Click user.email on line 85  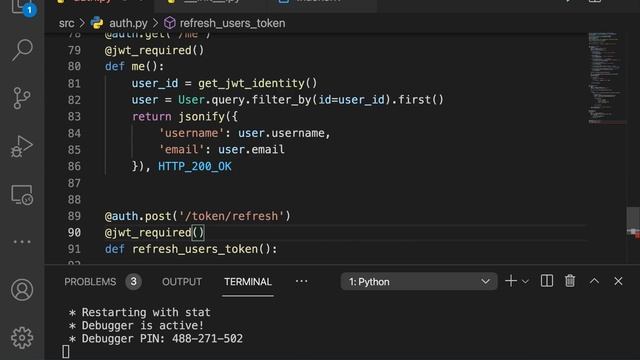(x=251, y=150)
